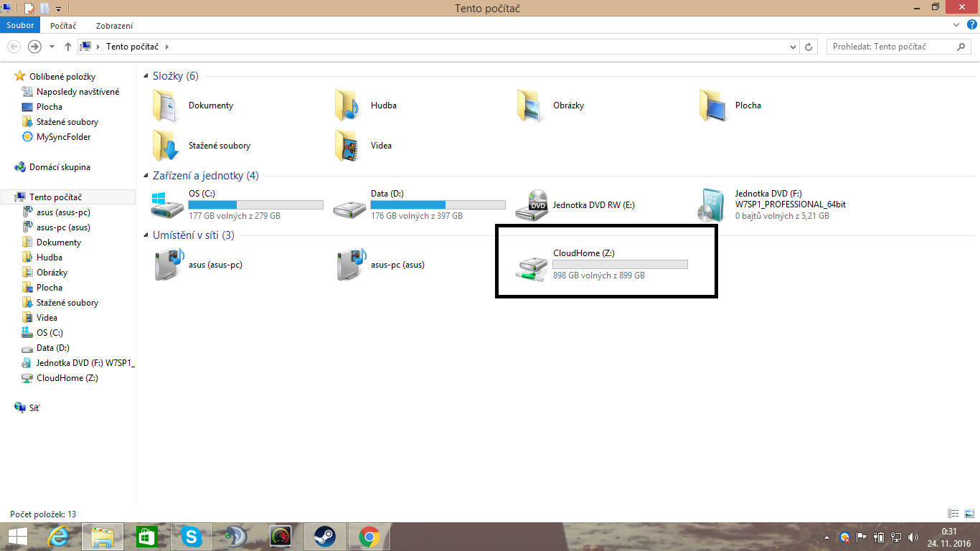The height and width of the screenshot is (551, 980).
Task: Open the Action Center flag in system tray
Action: (862, 537)
